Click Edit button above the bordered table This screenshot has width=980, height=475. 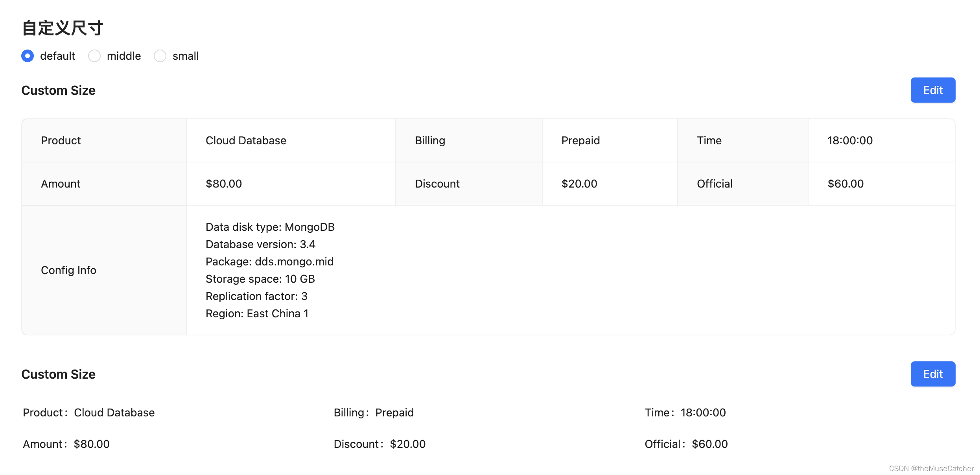(933, 90)
